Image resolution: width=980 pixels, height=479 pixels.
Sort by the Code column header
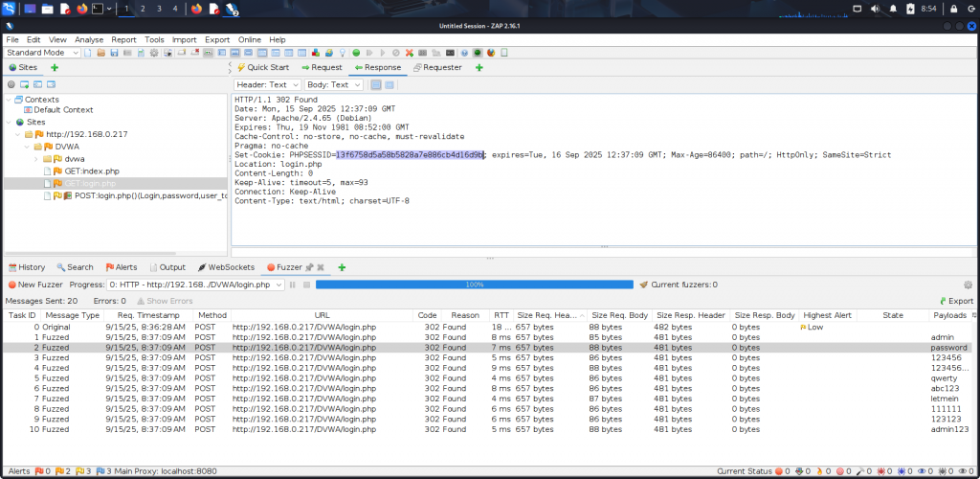pos(428,315)
